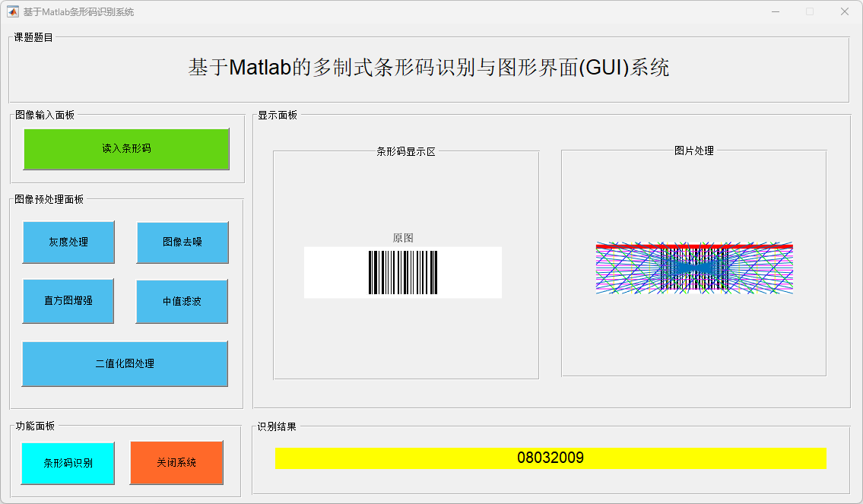863x504 pixels.
Task: Click the MATLAB icon in the title bar
Action: click(x=13, y=12)
